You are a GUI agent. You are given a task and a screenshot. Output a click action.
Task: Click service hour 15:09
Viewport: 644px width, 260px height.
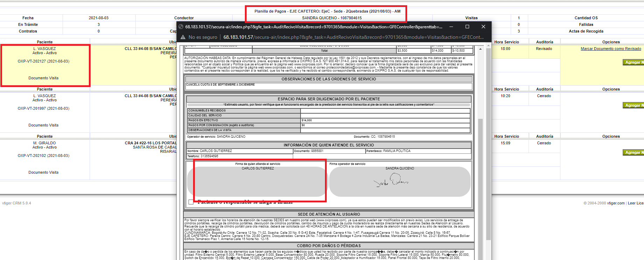(x=505, y=143)
